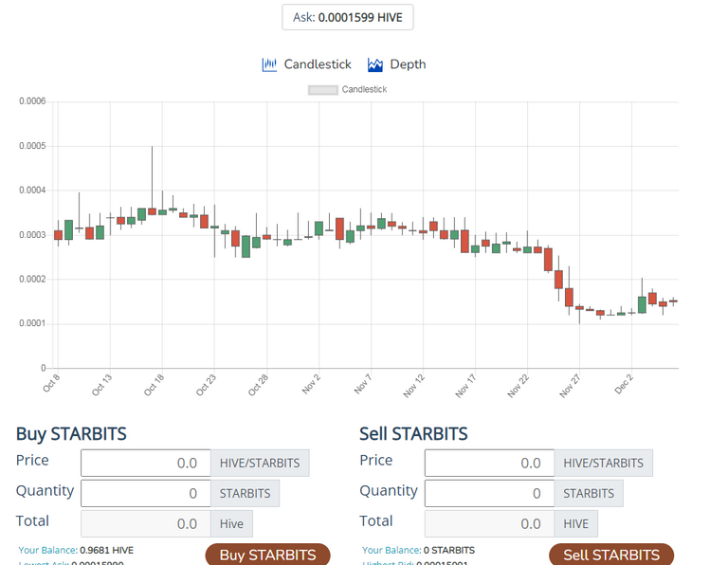The image size is (728, 565).
Task: Toggle the Candlestick legend swatch
Action: (x=322, y=90)
